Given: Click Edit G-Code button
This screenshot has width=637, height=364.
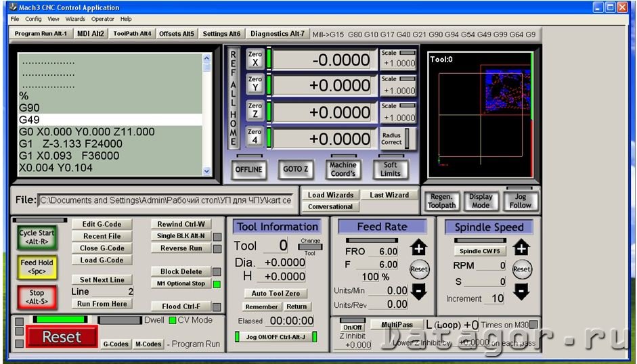Looking at the screenshot, I should 102,224.
